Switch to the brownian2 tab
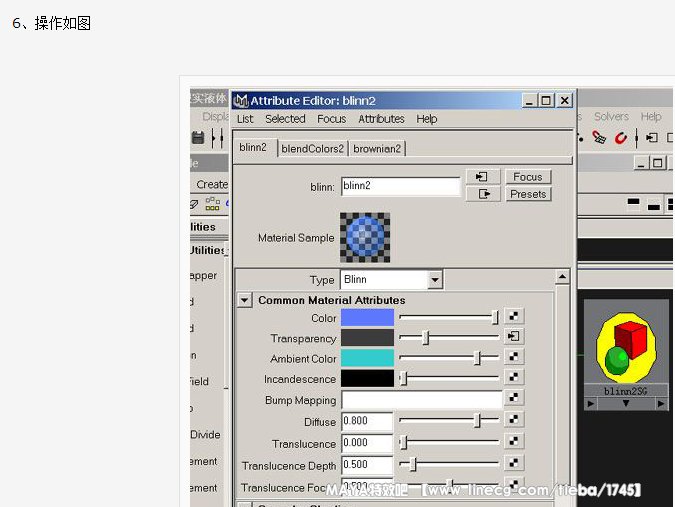This screenshot has height=507, width=675. [377, 148]
